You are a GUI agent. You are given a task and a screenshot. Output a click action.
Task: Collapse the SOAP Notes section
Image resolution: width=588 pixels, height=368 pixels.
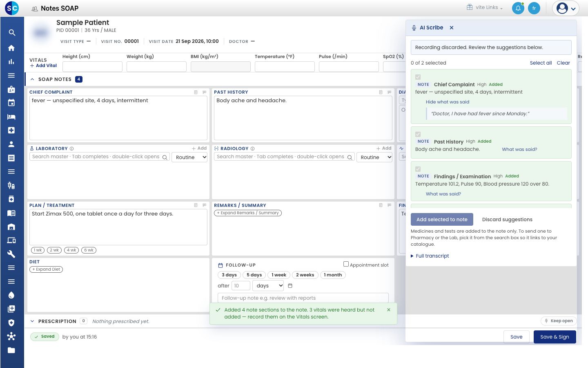(x=32, y=79)
